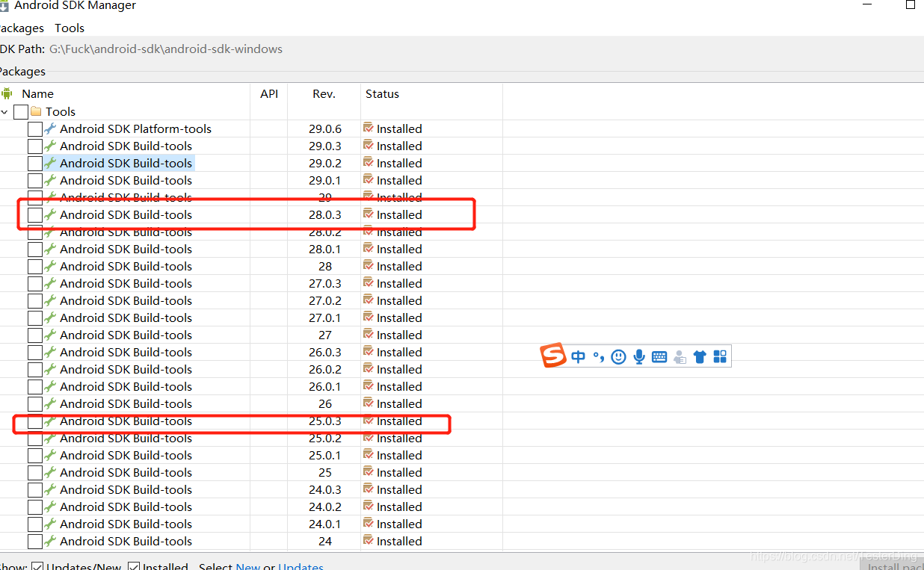Click Build-tools name in the 27.0.1 row
Screen dimensions: 924x570
126,317
